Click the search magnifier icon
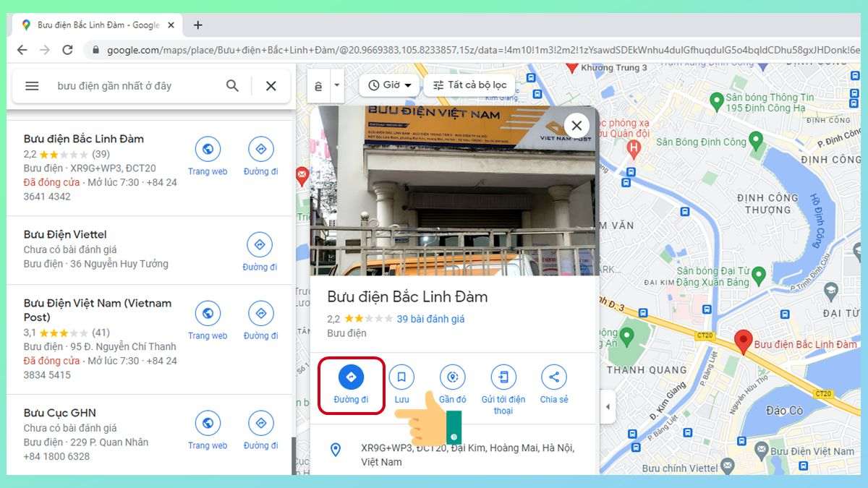Image resolution: width=868 pixels, height=488 pixels. click(232, 86)
